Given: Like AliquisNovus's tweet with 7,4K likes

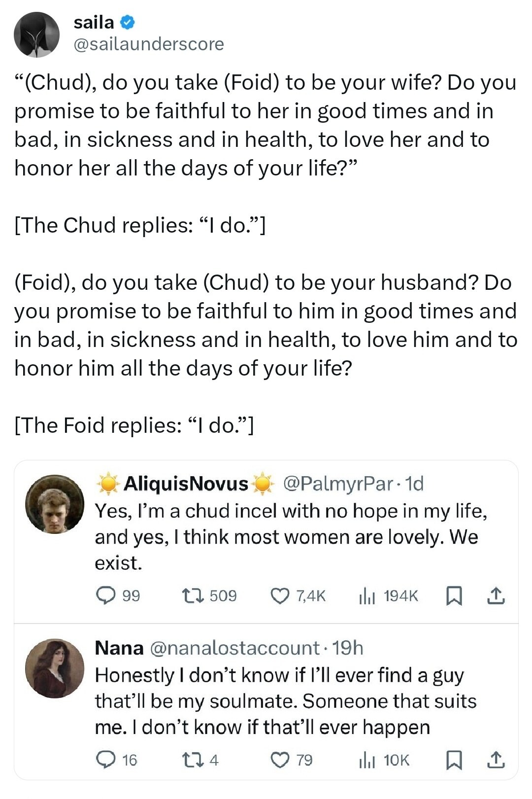Looking at the screenshot, I should [280, 595].
